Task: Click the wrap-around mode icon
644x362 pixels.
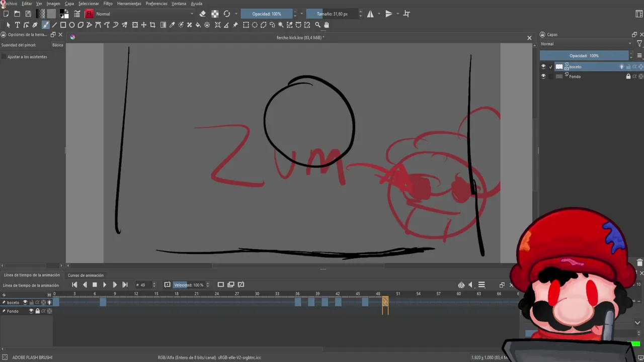Action: (407, 14)
